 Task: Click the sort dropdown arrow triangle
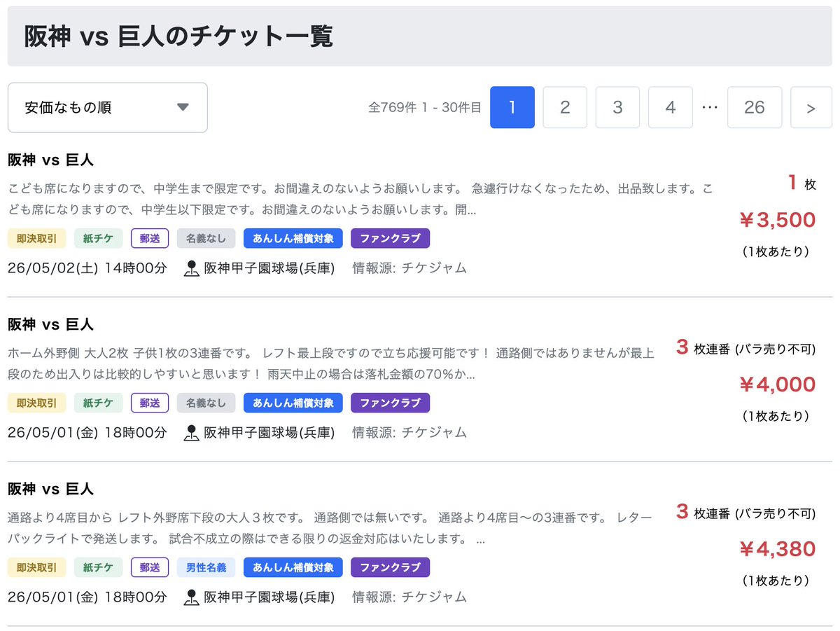pyautogui.click(x=183, y=107)
